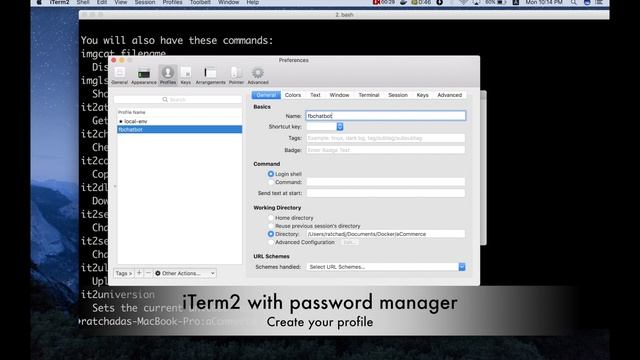Switch to the Window tab

[x=339, y=95]
